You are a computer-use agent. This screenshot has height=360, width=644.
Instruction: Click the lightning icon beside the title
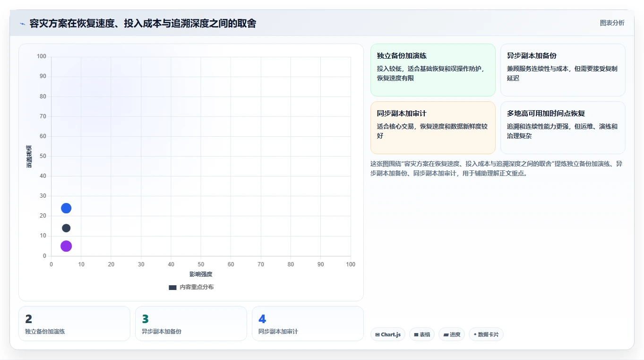22,24
